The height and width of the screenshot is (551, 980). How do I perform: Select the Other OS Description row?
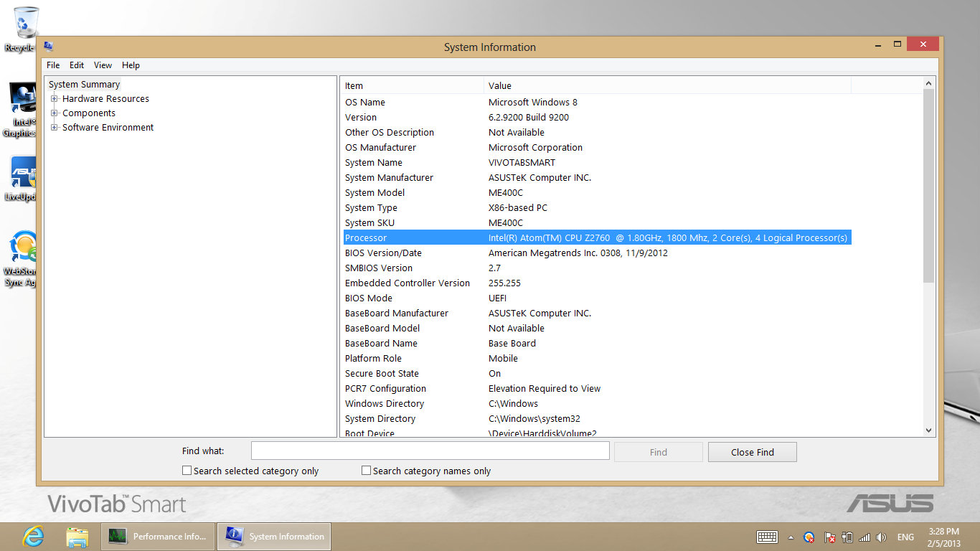597,132
